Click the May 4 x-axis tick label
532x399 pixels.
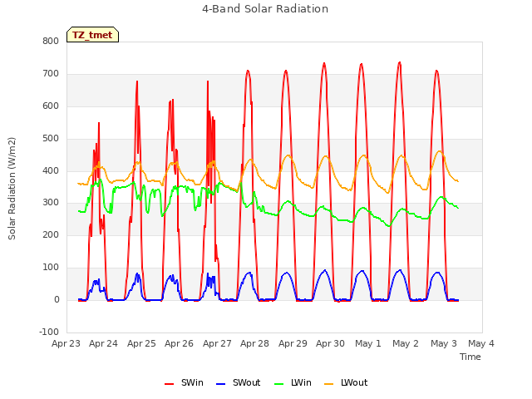coord(481,343)
